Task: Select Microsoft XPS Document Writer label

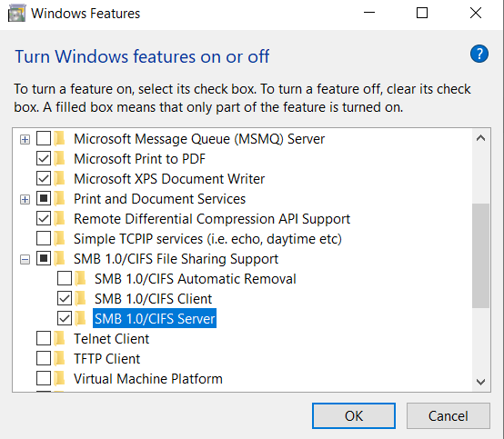Action: coord(169,179)
